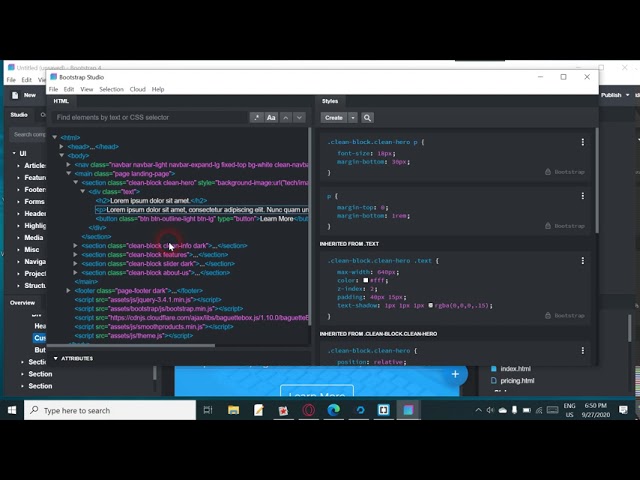Go to next search match arrow
This screenshot has height=480, width=640.
click(x=299, y=118)
